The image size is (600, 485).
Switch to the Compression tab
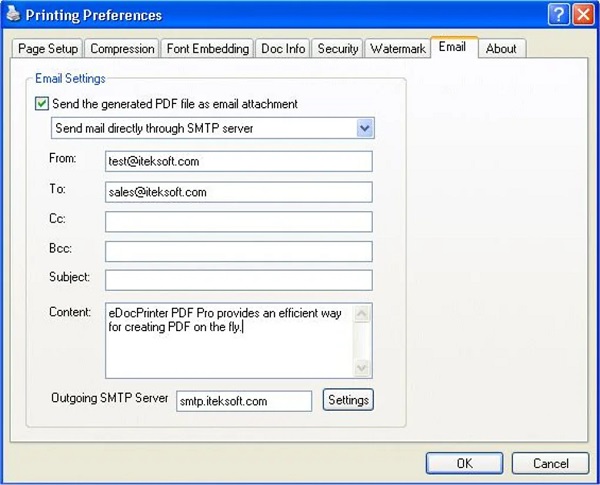click(122, 48)
